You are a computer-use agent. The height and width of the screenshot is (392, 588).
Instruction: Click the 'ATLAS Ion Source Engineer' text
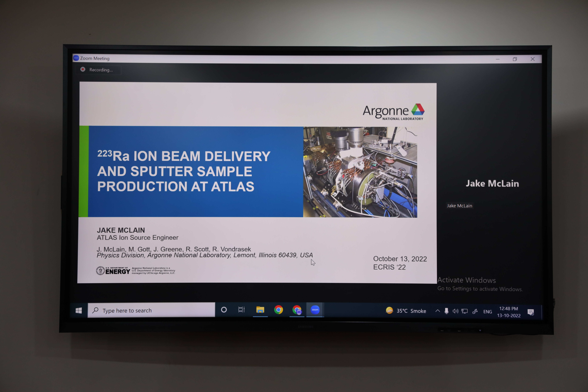tap(137, 237)
